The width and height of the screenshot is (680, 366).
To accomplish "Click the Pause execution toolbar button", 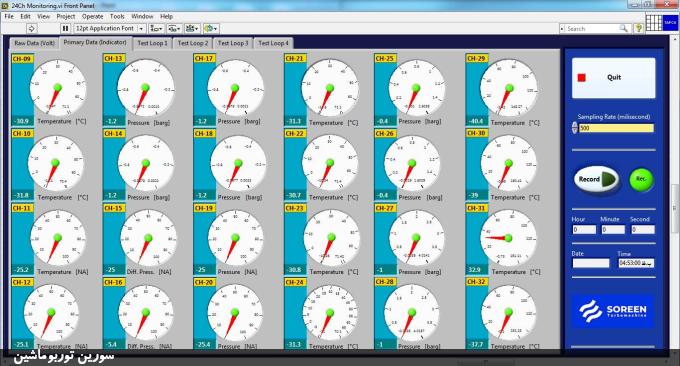I will tap(65, 29).
